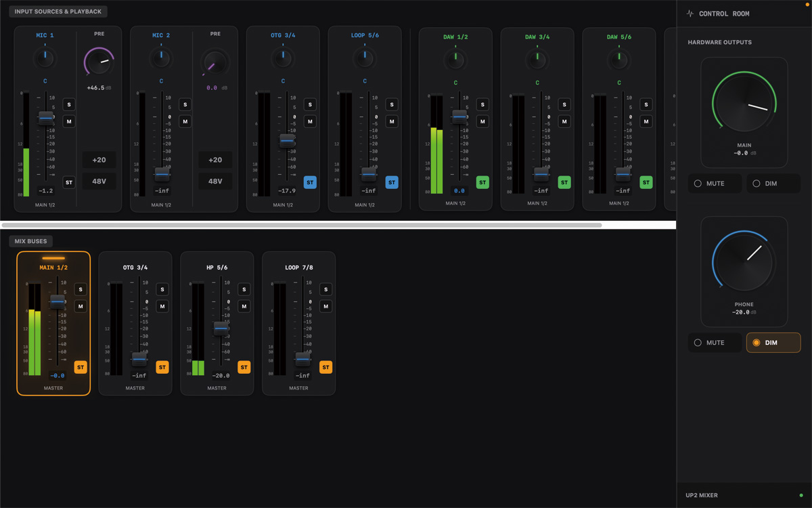Image resolution: width=812 pixels, height=508 pixels.
Task: Mute the MIC 2 channel
Action: point(185,121)
